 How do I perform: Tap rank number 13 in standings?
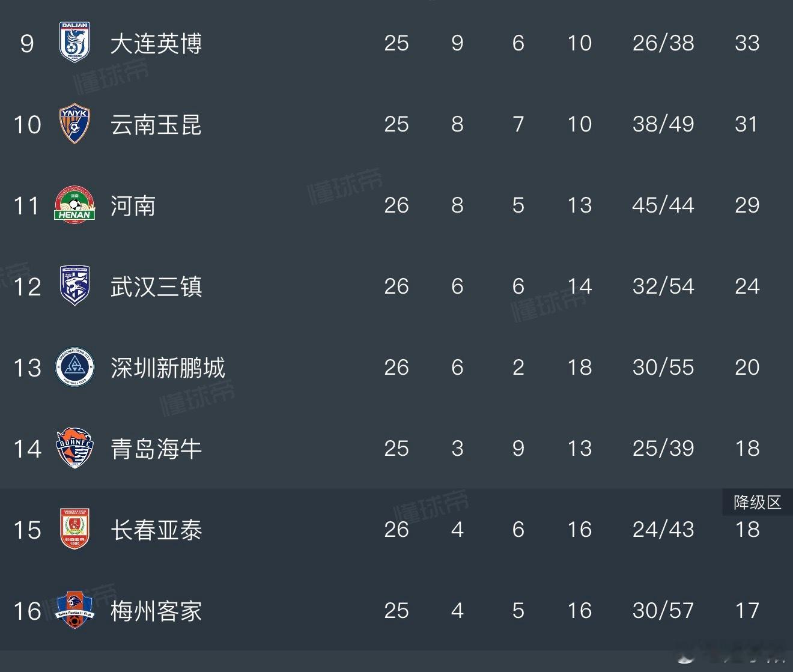(28, 368)
